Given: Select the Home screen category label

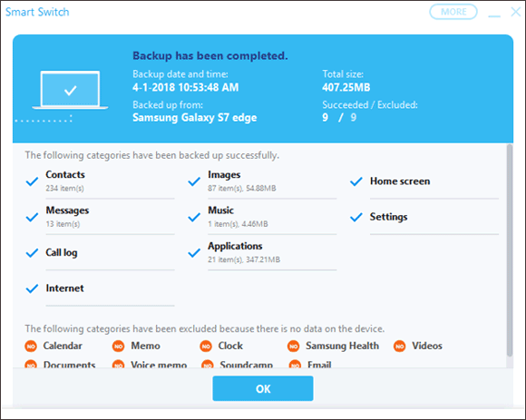Looking at the screenshot, I should coord(400,181).
